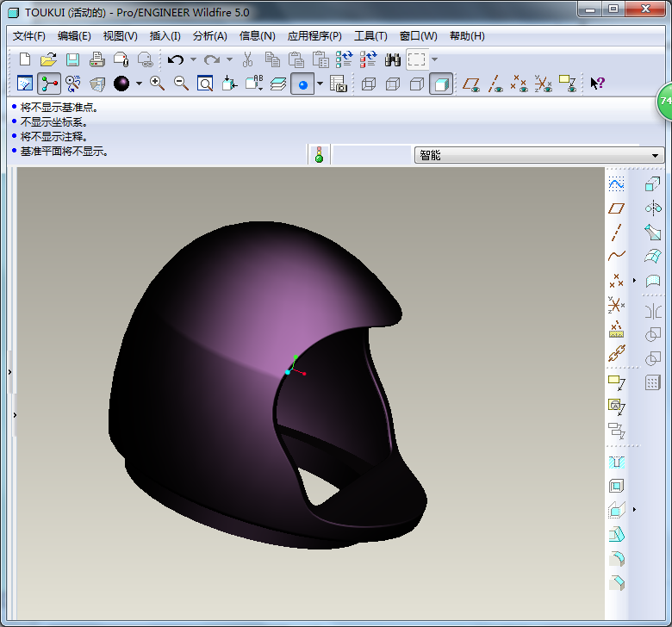This screenshot has height=627, width=672.
Task: Select the Sketch tool in right toolbar
Action: click(616, 184)
